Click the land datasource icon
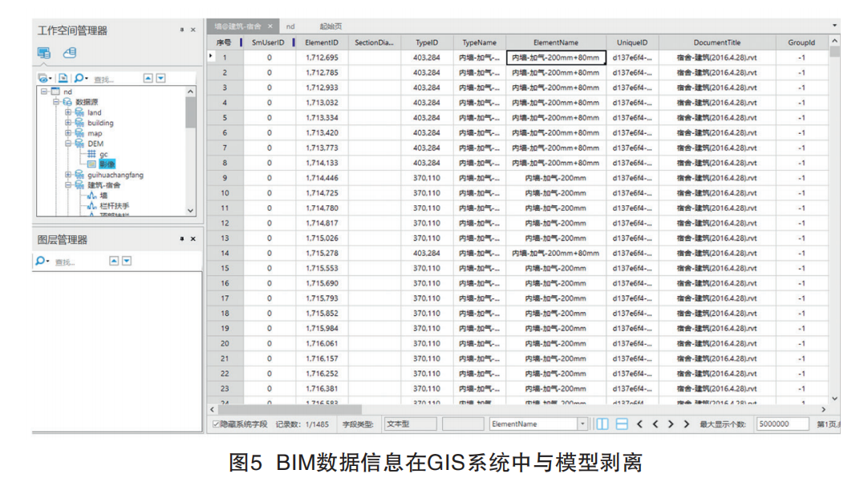 point(79,112)
